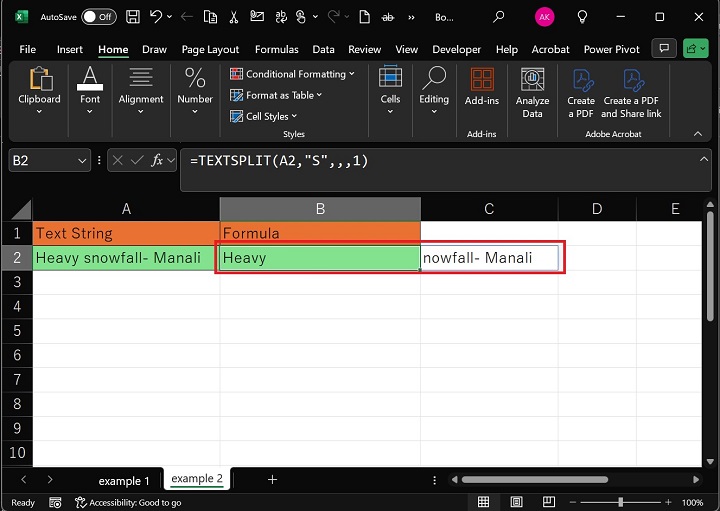720x511 pixels.
Task: Select cell A2 with Heavy snowfall- Manali
Action: [125, 258]
